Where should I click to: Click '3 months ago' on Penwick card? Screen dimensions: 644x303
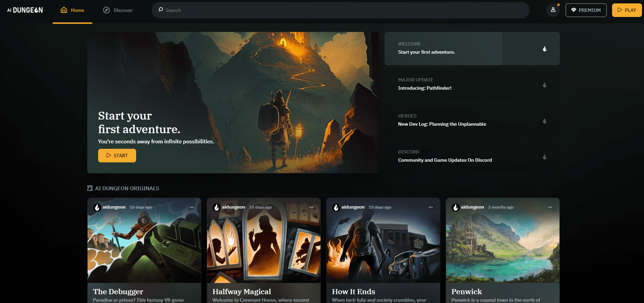pyautogui.click(x=501, y=207)
